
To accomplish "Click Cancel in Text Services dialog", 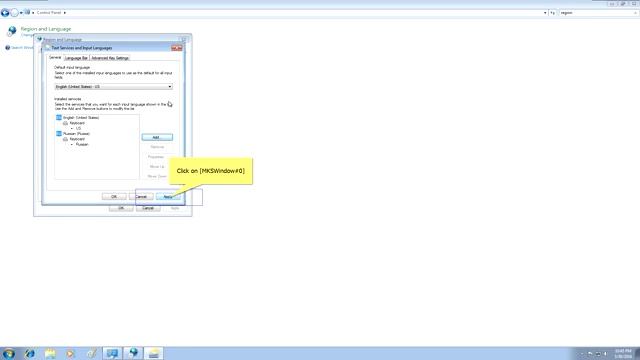I will 141,197.
